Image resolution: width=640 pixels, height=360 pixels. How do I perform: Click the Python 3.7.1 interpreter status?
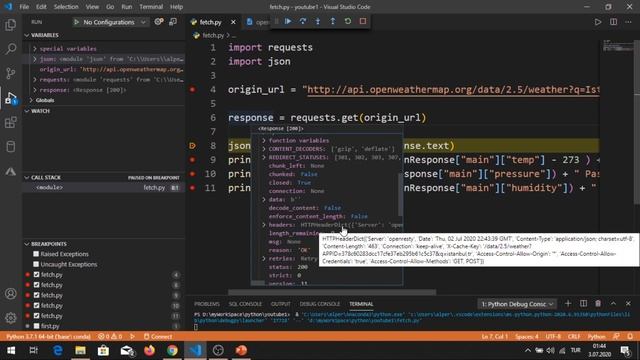pos(49,337)
